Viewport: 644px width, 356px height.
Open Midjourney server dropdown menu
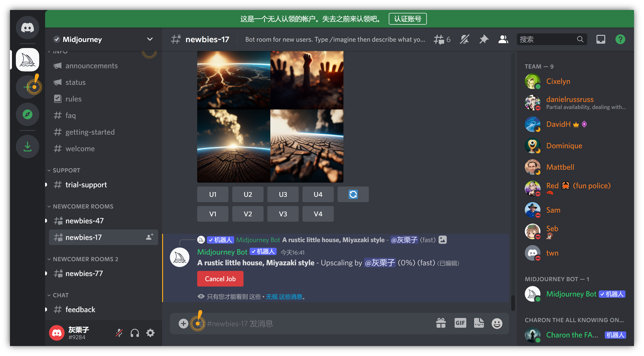tap(150, 39)
